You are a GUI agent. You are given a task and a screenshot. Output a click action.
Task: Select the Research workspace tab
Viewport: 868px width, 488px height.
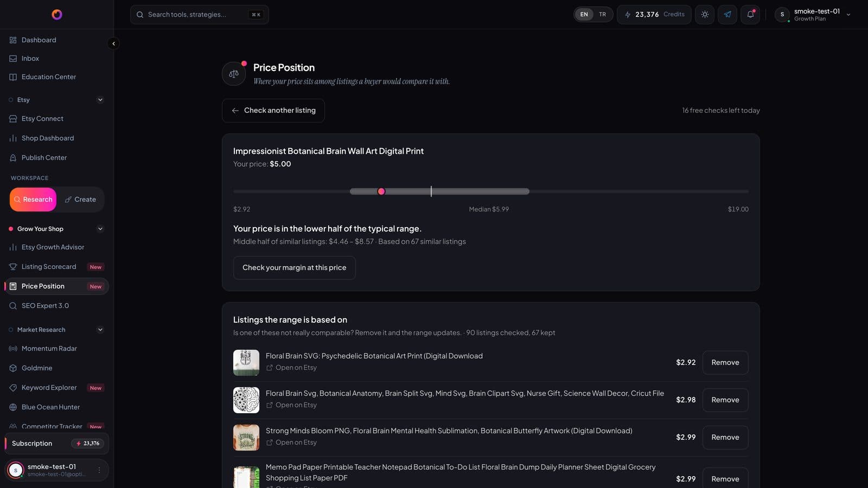click(x=33, y=200)
